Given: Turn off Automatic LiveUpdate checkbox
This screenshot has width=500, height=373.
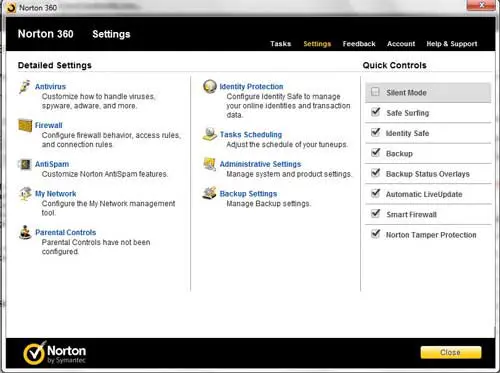Looking at the screenshot, I should tap(376, 193).
